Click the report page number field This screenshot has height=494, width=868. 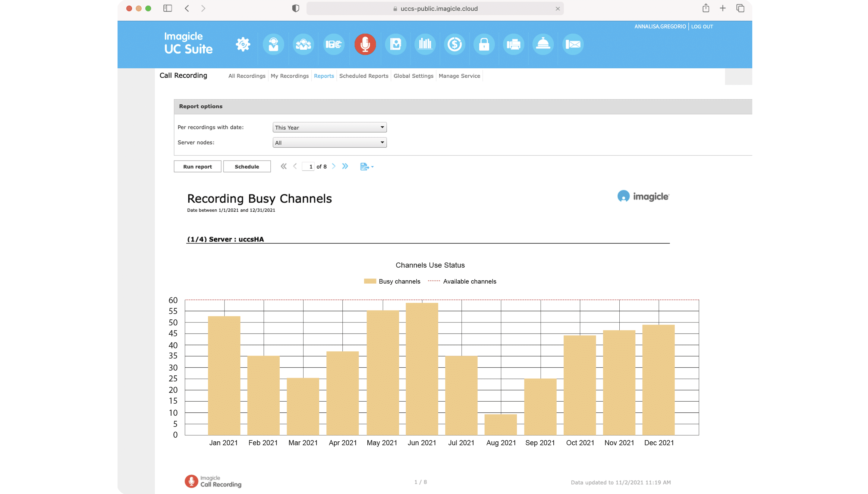point(308,166)
